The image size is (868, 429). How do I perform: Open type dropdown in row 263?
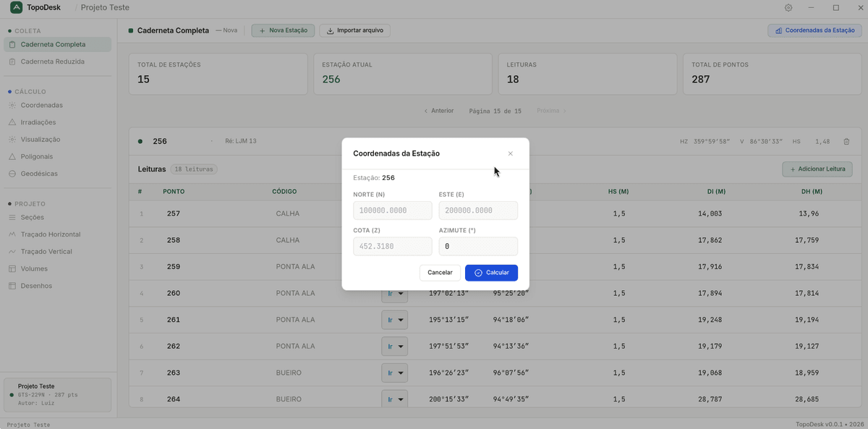[395, 373]
